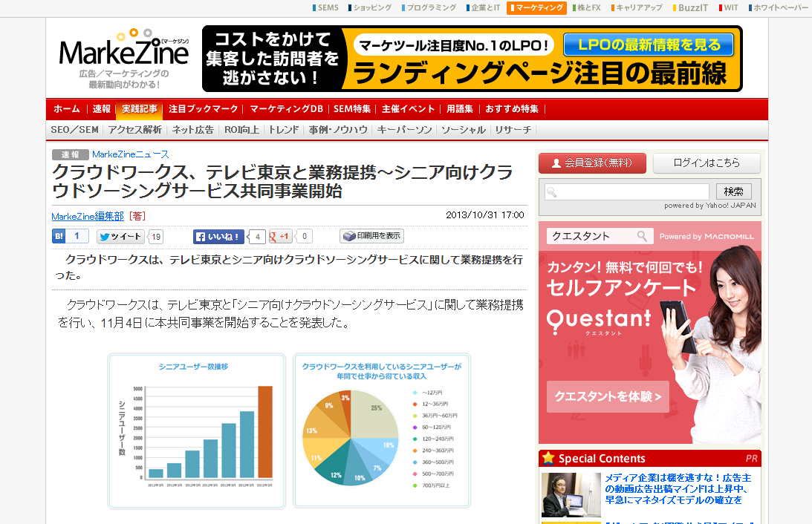Click ショッピング top network link
Image resolution: width=812 pixels, height=524 pixels.
[370, 7]
